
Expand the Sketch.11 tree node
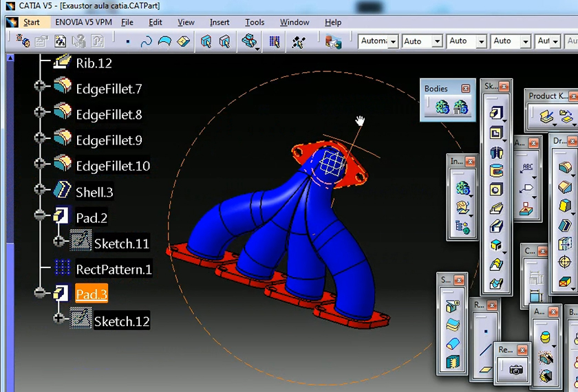pos(60,242)
